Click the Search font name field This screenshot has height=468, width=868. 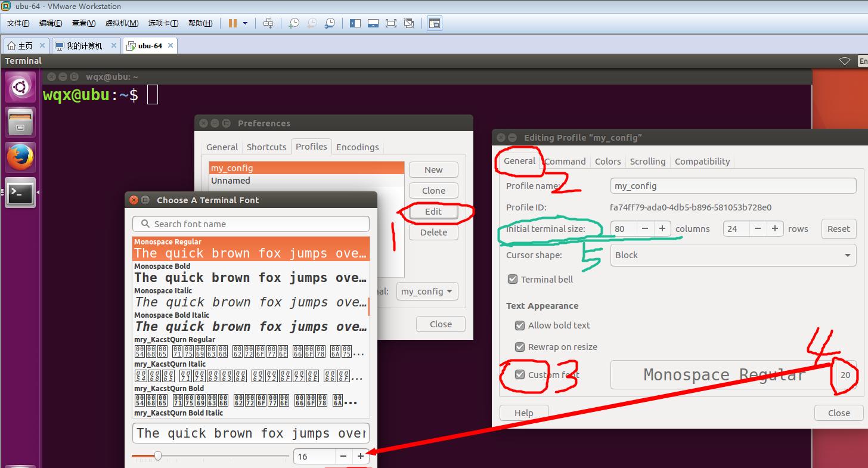[x=251, y=224]
